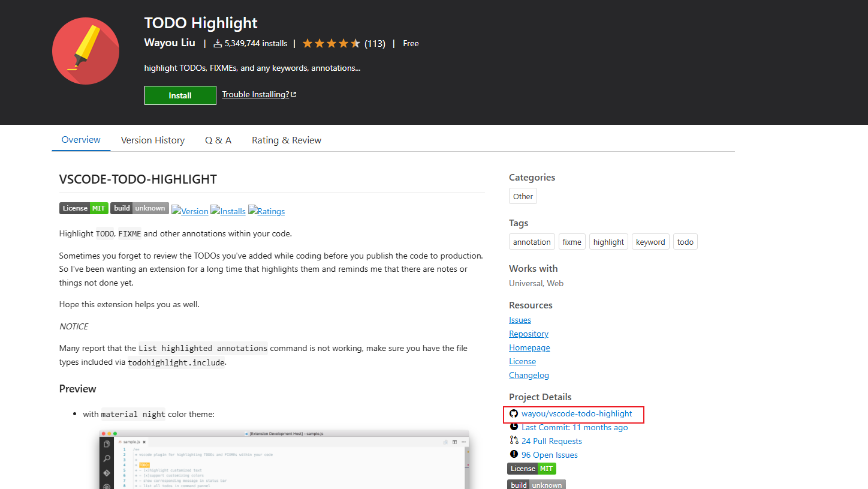Viewport: 868px width, 489px height.
Task: Select the Other category tag
Action: point(523,196)
